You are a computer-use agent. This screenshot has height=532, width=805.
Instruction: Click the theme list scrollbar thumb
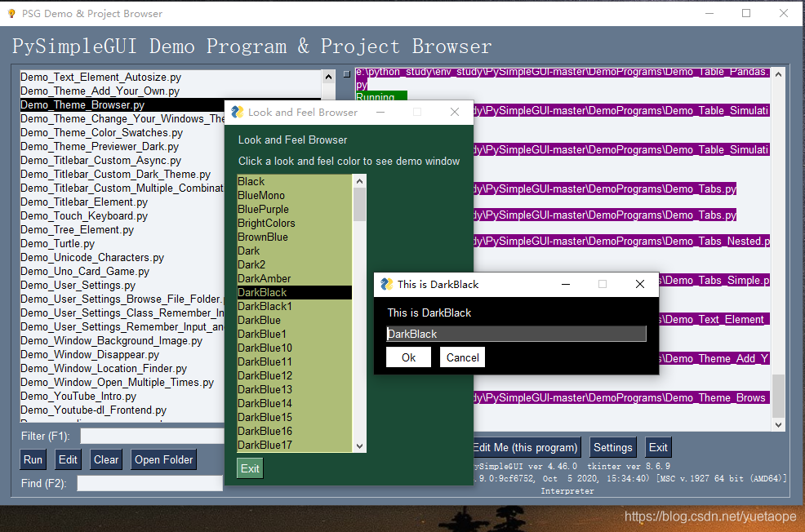359,204
